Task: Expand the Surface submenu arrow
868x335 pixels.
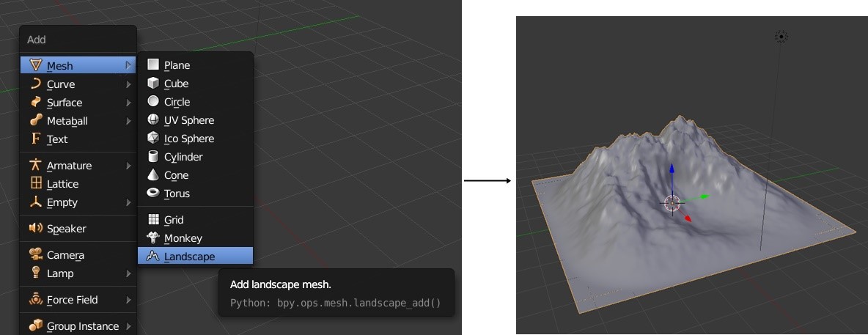Action: tap(128, 103)
